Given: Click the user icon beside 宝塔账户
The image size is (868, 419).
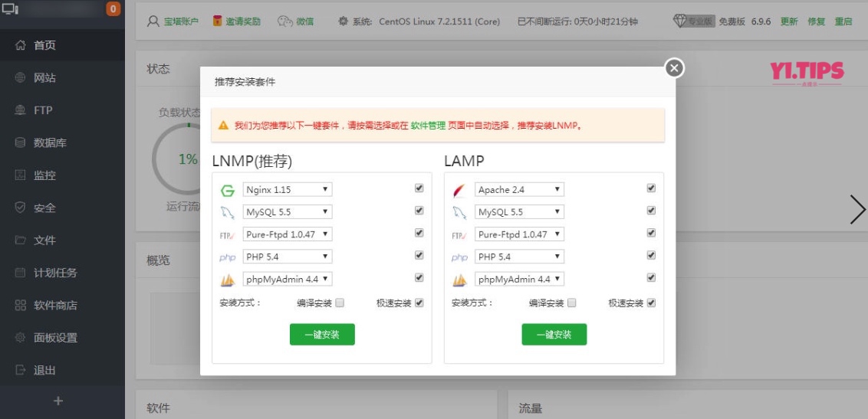Looking at the screenshot, I should pos(153,21).
